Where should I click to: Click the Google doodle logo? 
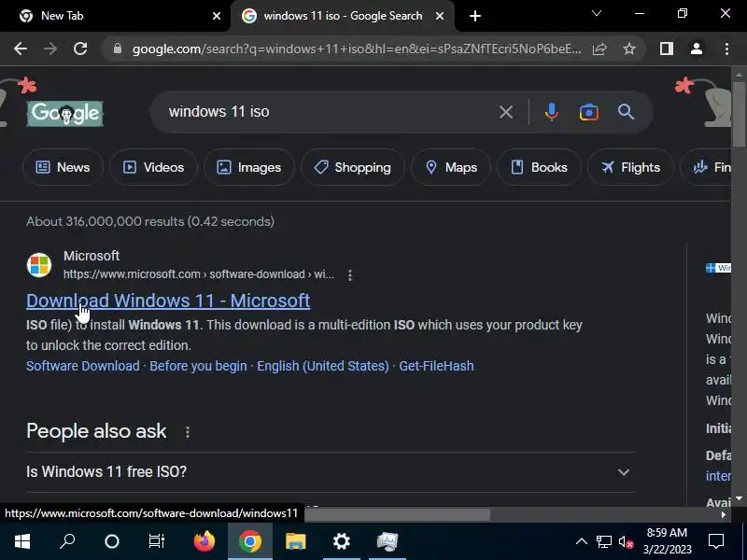click(64, 114)
